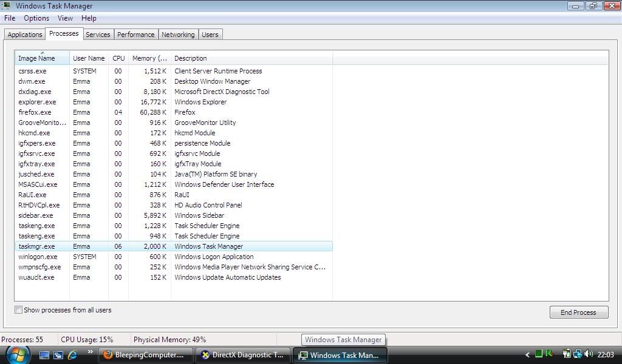Click the CPU Usage: 15% status entry
Screen dimensions: 622x364
point(87,340)
